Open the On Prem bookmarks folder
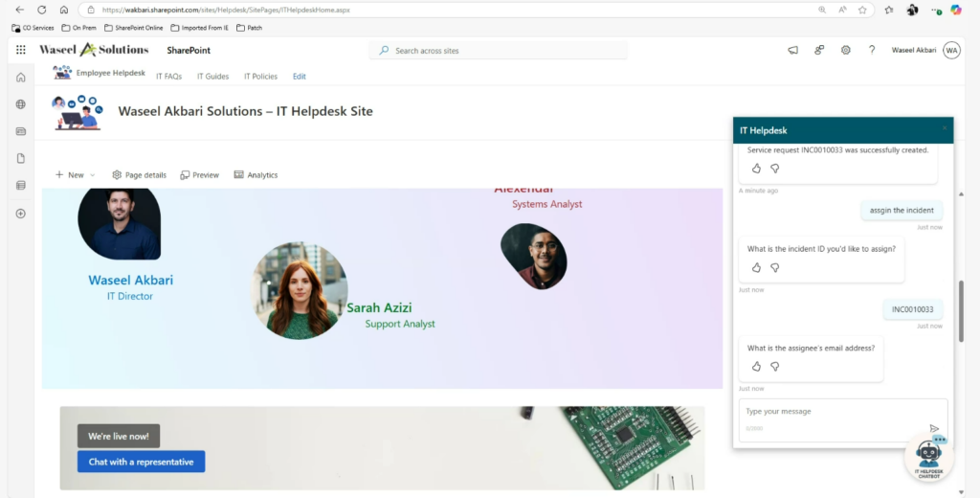 point(78,28)
